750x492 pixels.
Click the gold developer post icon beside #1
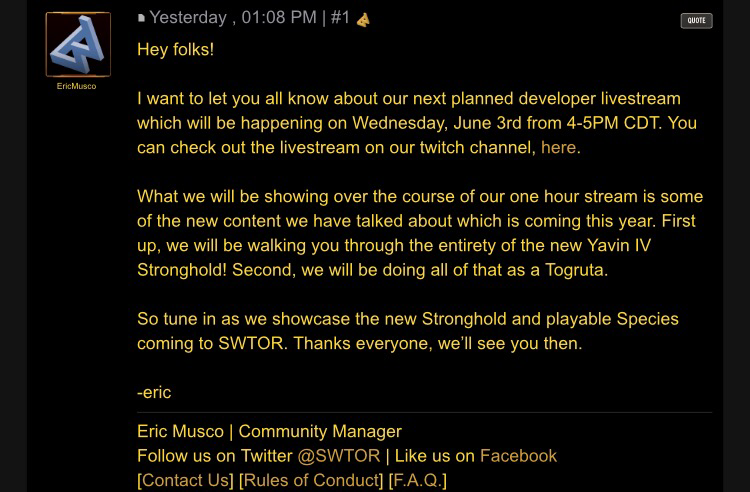(x=363, y=19)
